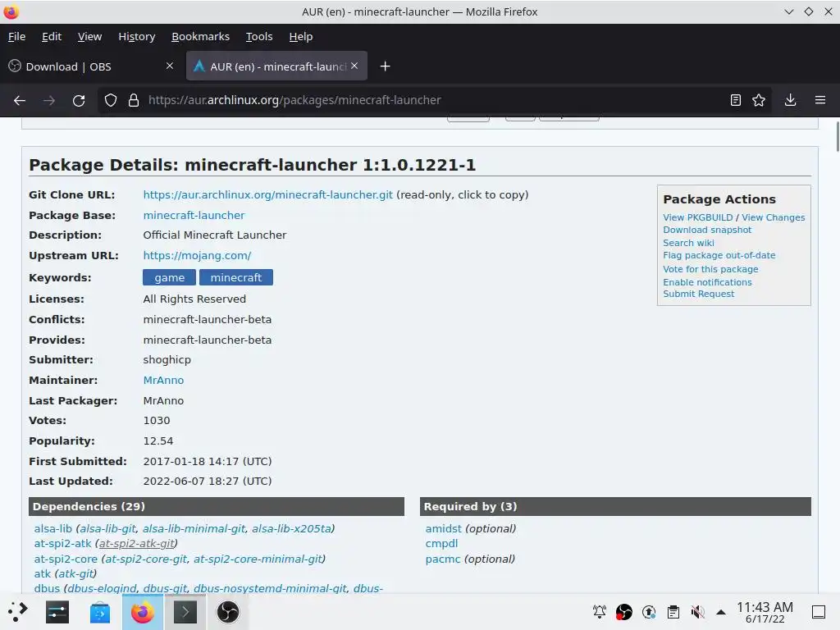Open the Tools menu

[259, 36]
